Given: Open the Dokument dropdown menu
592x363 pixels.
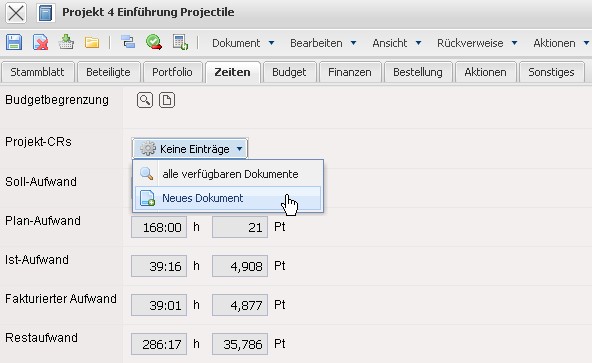Looking at the screenshot, I should [243, 43].
